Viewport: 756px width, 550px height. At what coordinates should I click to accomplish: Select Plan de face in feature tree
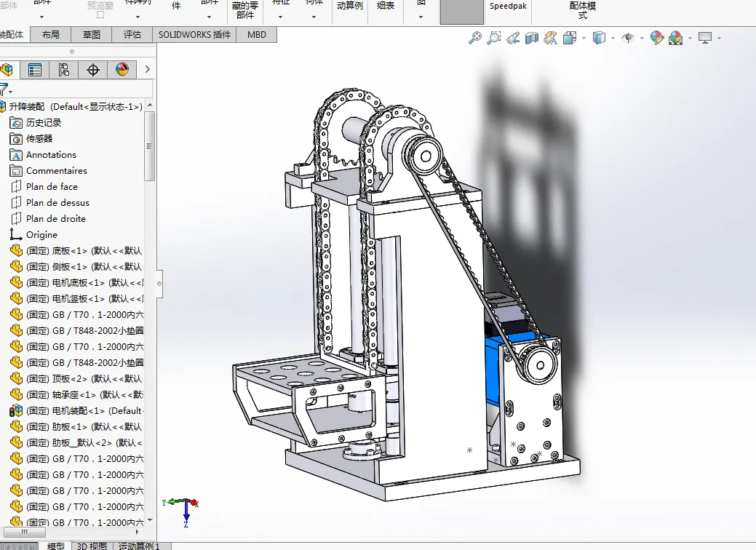pyautogui.click(x=52, y=187)
